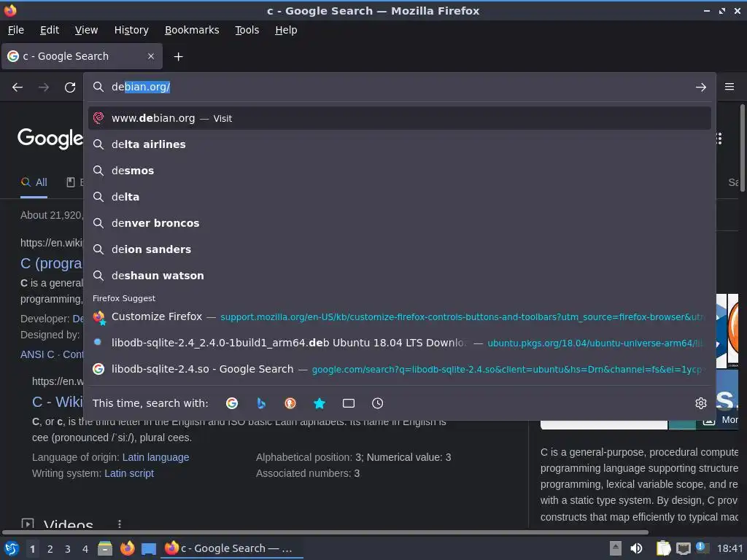Select the 'deshaun watson' search suggestion
The image size is (747, 560).
[399, 275]
